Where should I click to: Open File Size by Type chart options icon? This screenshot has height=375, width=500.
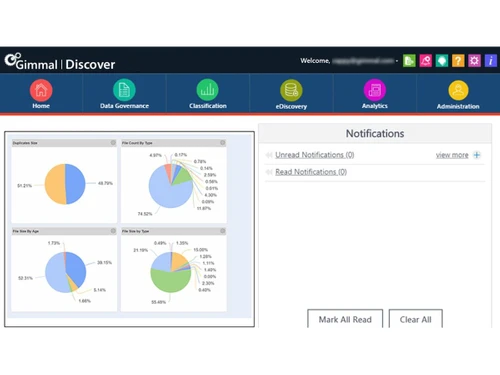click(223, 231)
